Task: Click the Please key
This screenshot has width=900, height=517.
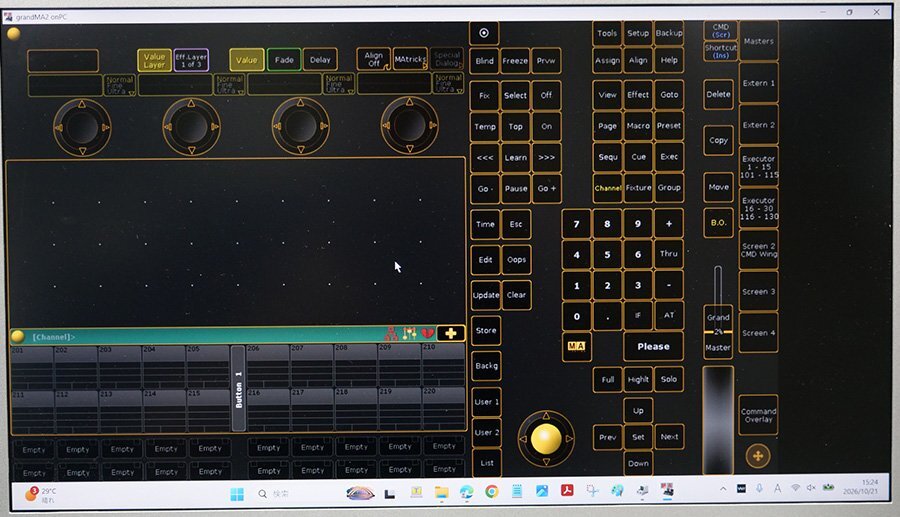Action: pos(653,347)
